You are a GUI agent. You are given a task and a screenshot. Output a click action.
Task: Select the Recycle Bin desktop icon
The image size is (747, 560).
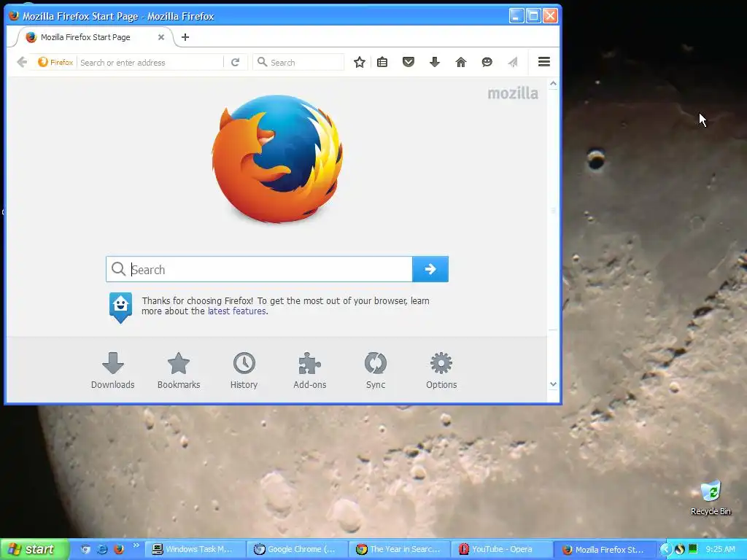pos(711,497)
